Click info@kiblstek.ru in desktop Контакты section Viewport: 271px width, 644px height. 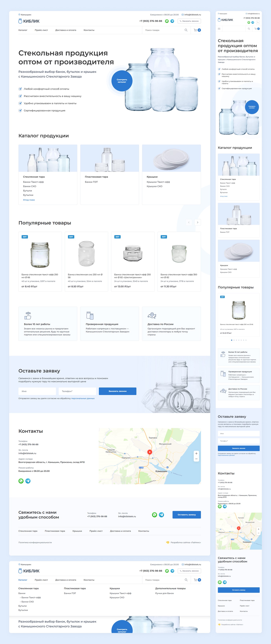tap(27, 453)
